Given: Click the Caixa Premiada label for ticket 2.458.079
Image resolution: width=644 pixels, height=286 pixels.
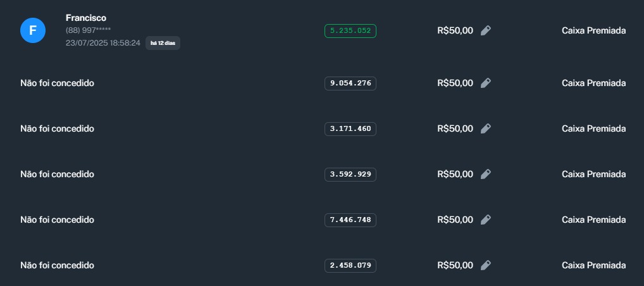Looking at the screenshot, I should 593,265.
